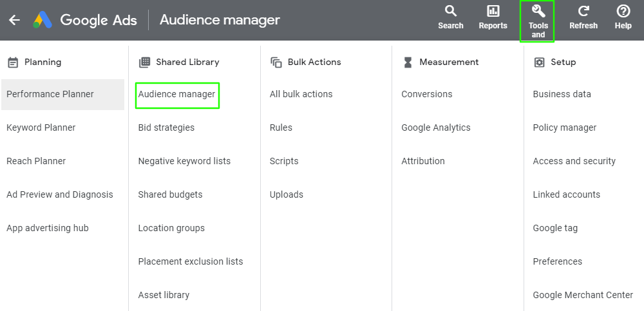The height and width of the screenshot is (311, 644).
Task: Click the Shared Library heading text
Action: pyautogui.click(x=187, y=62)
